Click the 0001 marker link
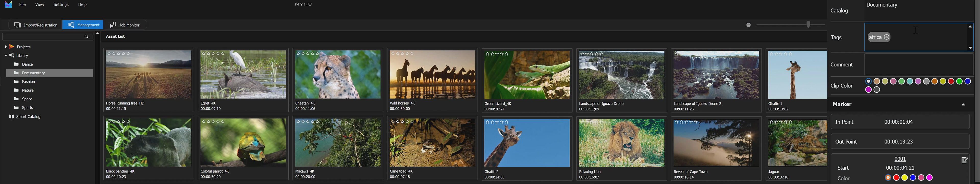The width and height of the screenshot is (980, 184). [900, 159]
